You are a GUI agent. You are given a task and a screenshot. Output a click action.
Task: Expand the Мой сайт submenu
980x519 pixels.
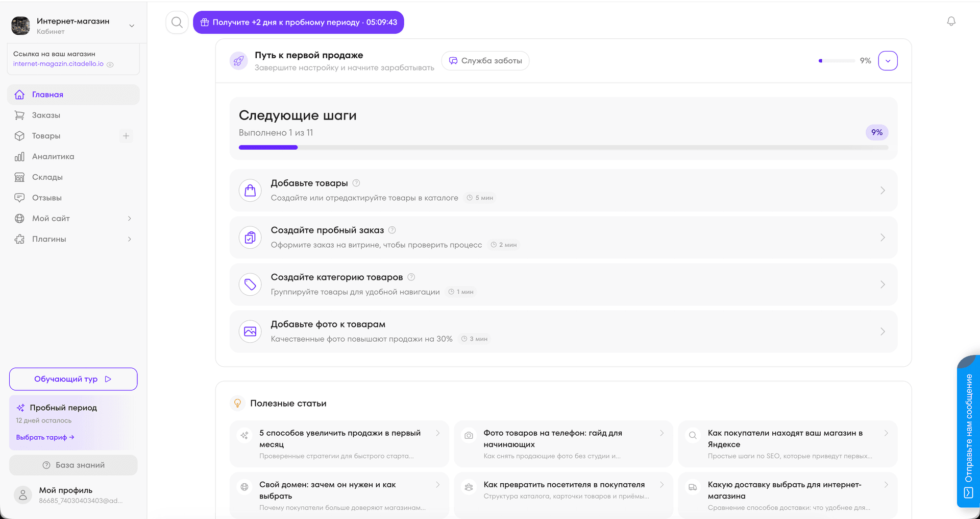coord(129,219)
